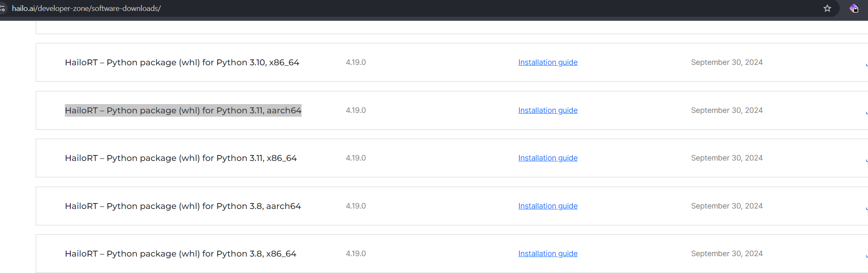Click the site information icon in address bar

[x=3, y=8]
